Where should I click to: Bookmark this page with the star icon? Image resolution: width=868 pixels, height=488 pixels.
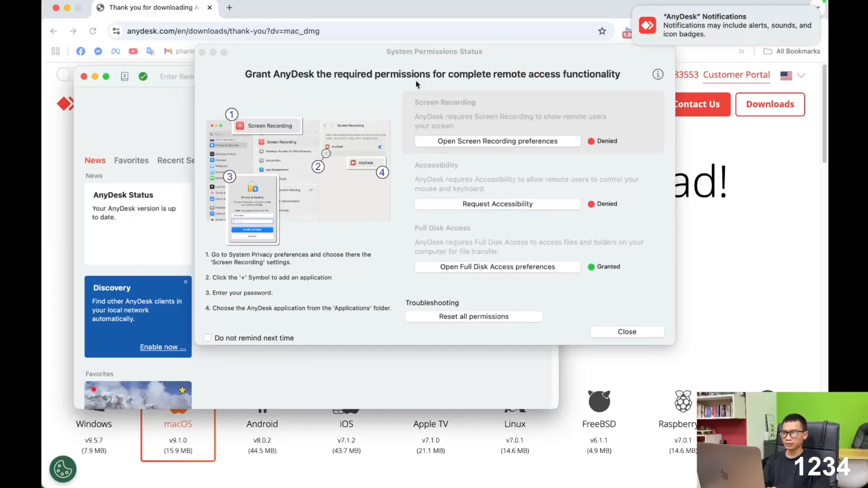tap(602, 31)
